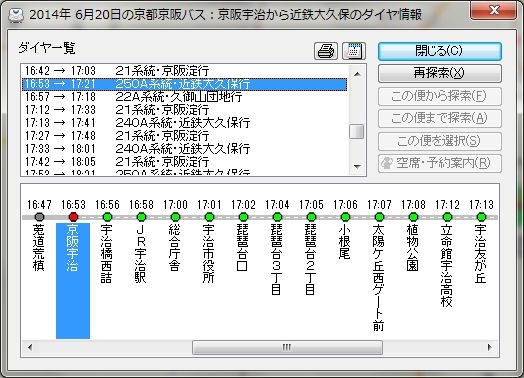Select the 17:13 → 17:41 240A系統 row
The height and width of the screenshot is (378, 524).
coord(184,123)
